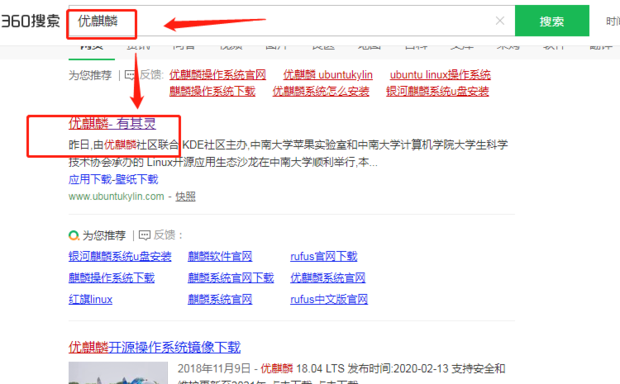Open the ubuntu linux操作系统 suggestion link
Image resolution: width=620 pixels, height=384 pixels.
pos(440,75)
